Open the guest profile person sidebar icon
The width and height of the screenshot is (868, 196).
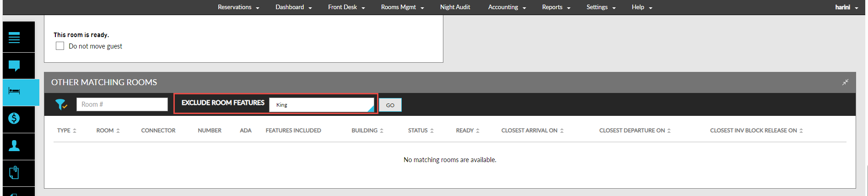coord(14,146)
